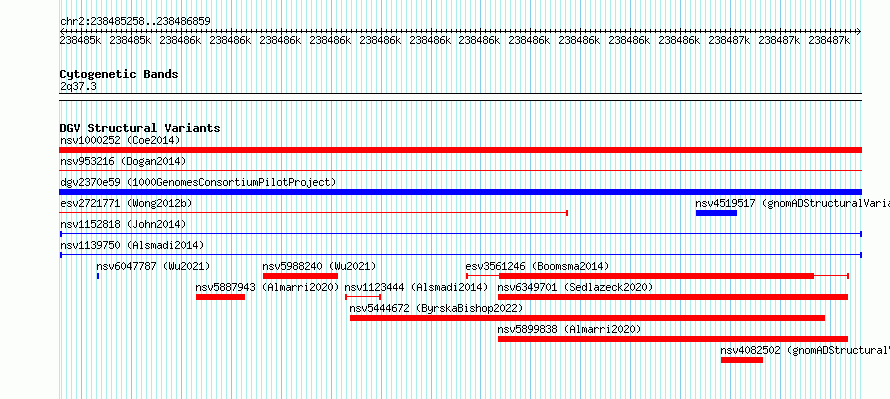The width and height of the screenshot is (890, 399).
Task: Click the red nsv5887943 variant bar
Action: point(220,297)
